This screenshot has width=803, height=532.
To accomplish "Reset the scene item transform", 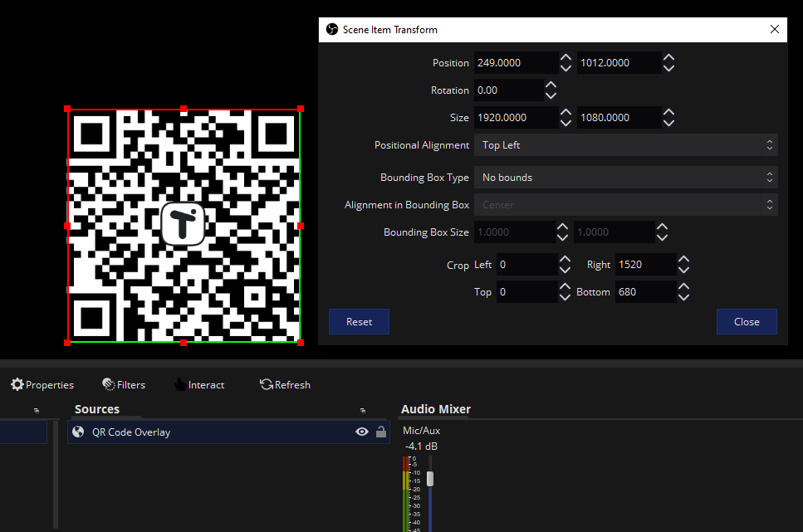I will tap(359, 321).
